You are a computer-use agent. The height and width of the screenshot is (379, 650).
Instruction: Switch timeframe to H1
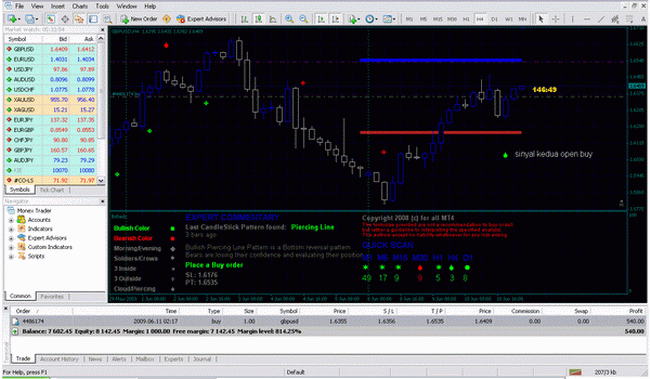point(466,19)
